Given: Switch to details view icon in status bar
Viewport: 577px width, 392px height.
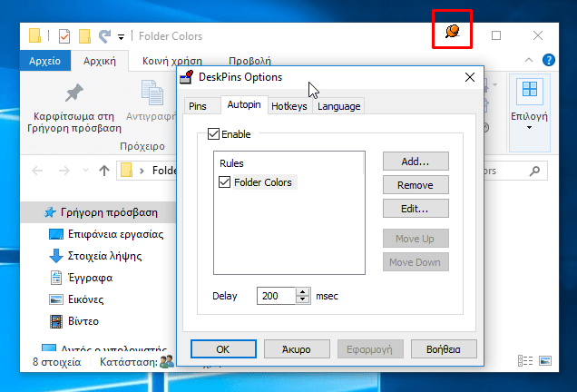Looking at the screenshot, I should tap(525, 361).
